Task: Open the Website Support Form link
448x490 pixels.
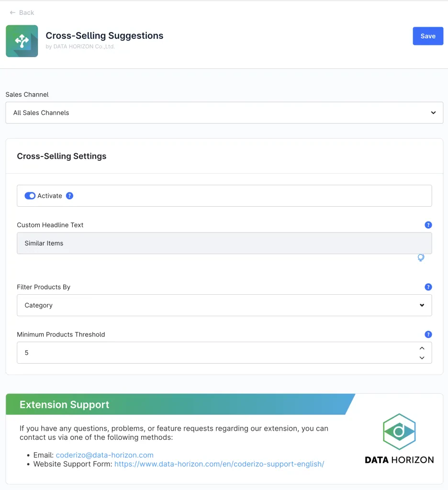Action: point(219,464)
